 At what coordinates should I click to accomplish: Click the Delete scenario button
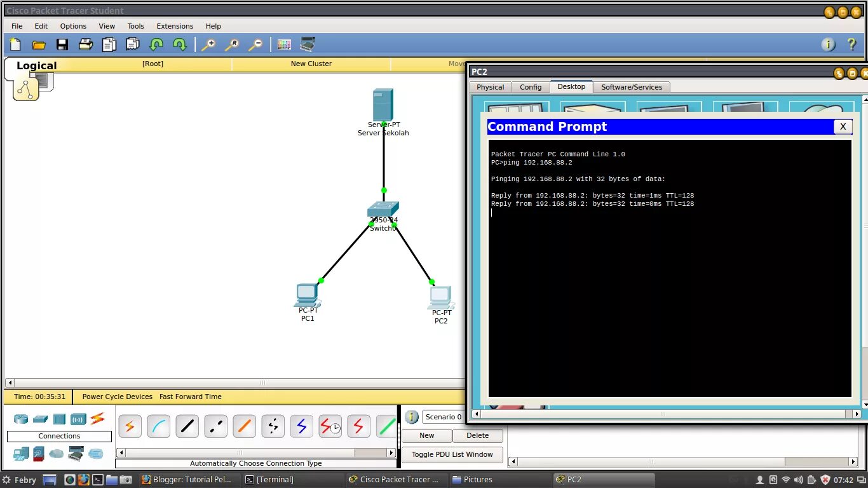(478, 435)
